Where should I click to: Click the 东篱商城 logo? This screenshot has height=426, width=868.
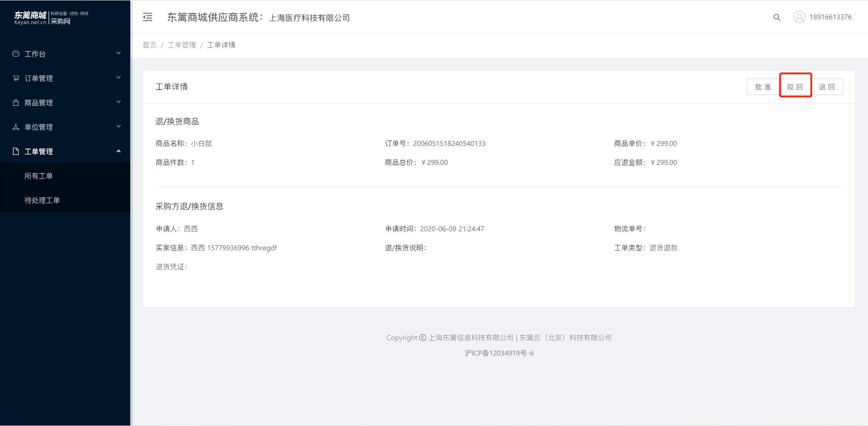click(51, 18)
